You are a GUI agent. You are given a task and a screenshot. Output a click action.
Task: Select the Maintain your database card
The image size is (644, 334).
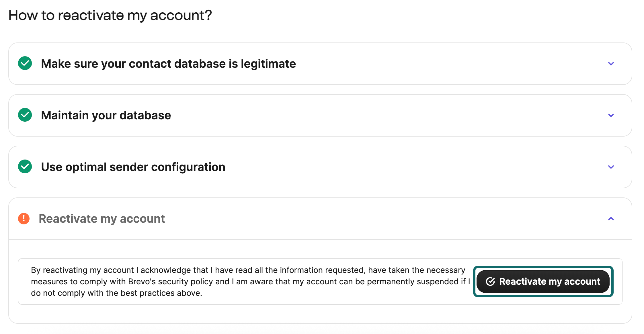[315, 115]
